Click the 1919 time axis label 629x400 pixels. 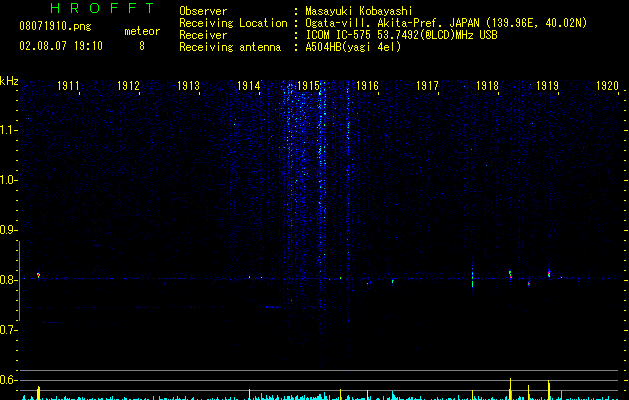coord(548,86)
